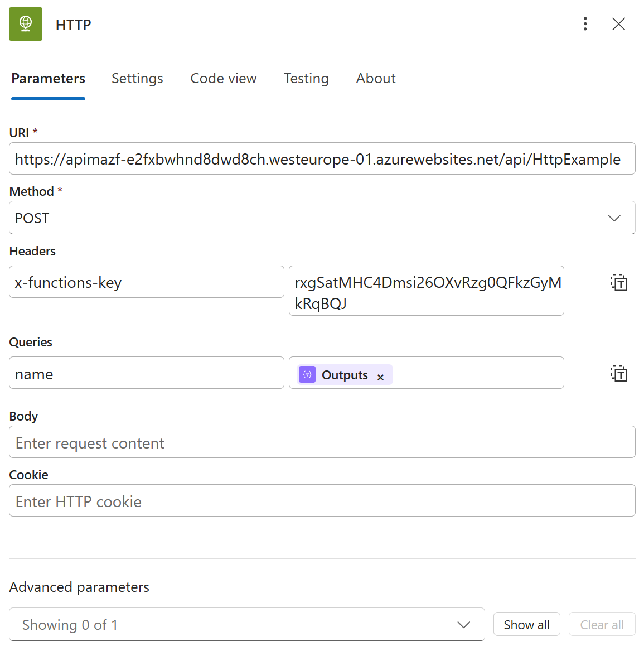Click the green HTTP connector icon

[x=26, y=24]
